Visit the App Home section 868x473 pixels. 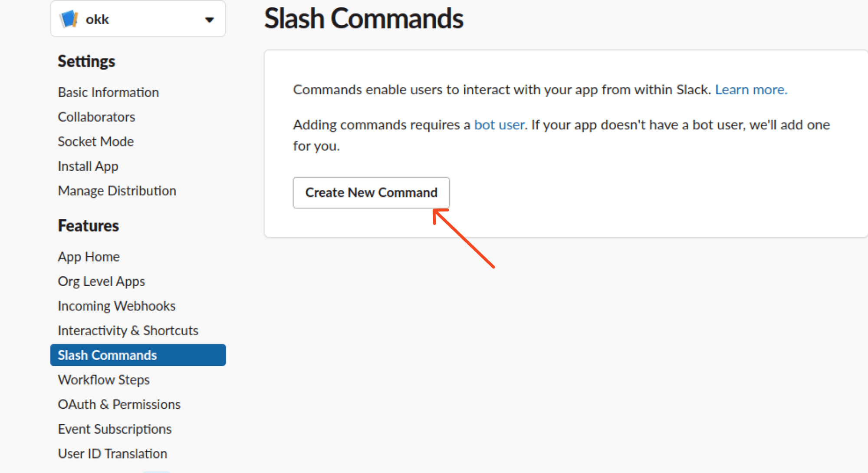coord(89,256)
